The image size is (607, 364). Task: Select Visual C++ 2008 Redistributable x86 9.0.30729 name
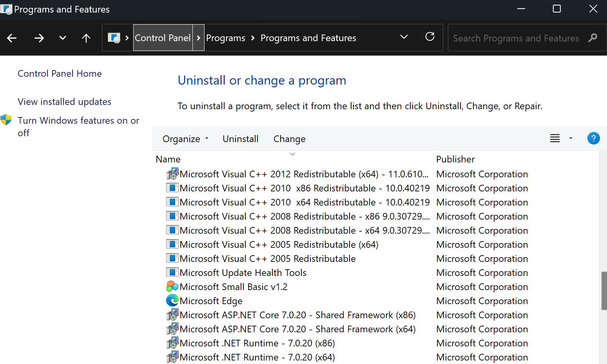click(x=305, y=216)
